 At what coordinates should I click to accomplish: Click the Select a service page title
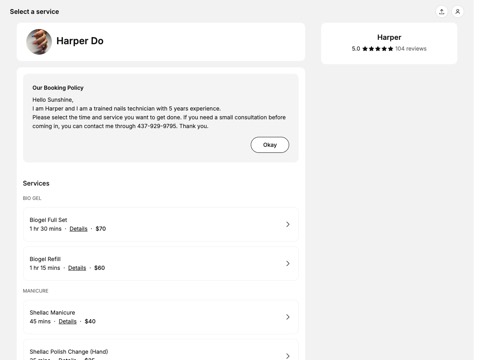click(34, 12)
